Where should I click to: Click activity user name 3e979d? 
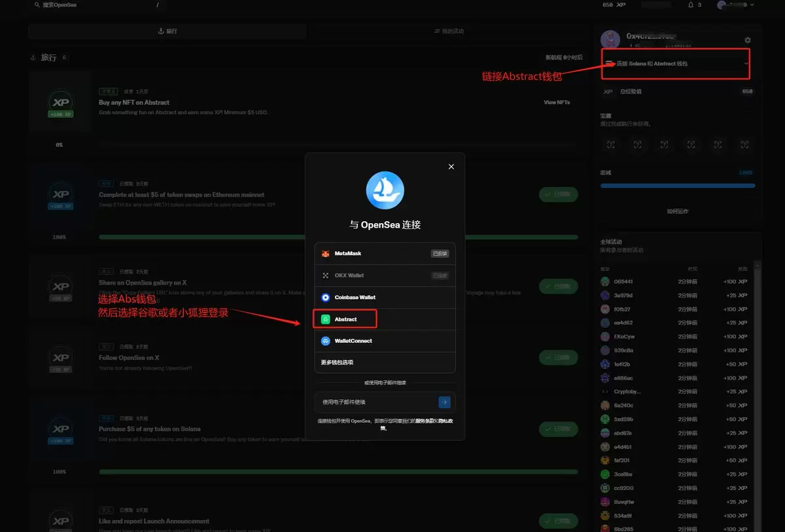point(623,295)
